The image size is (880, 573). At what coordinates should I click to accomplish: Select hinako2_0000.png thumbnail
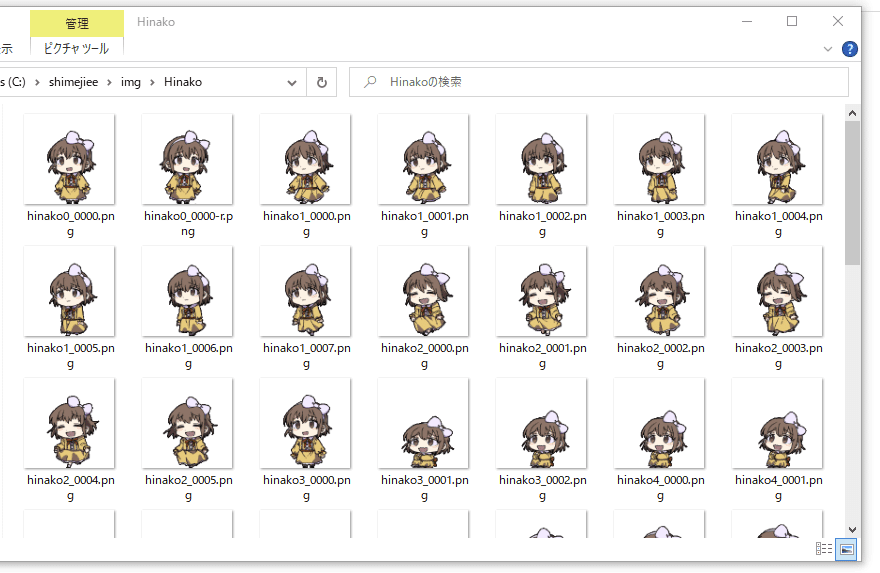point(424,291)
